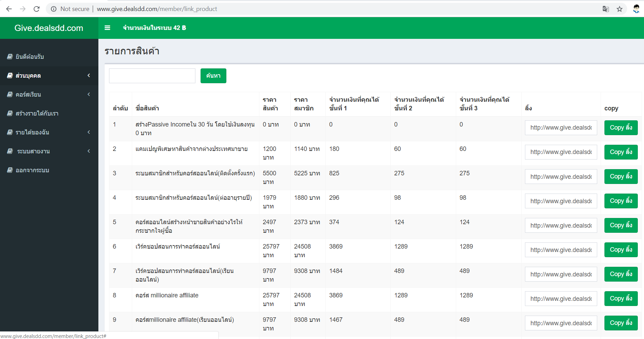This screenshot has height=339, width=644.
Task: Click the book icon beside ออกจากระบบ
Action: click(10, 170)
